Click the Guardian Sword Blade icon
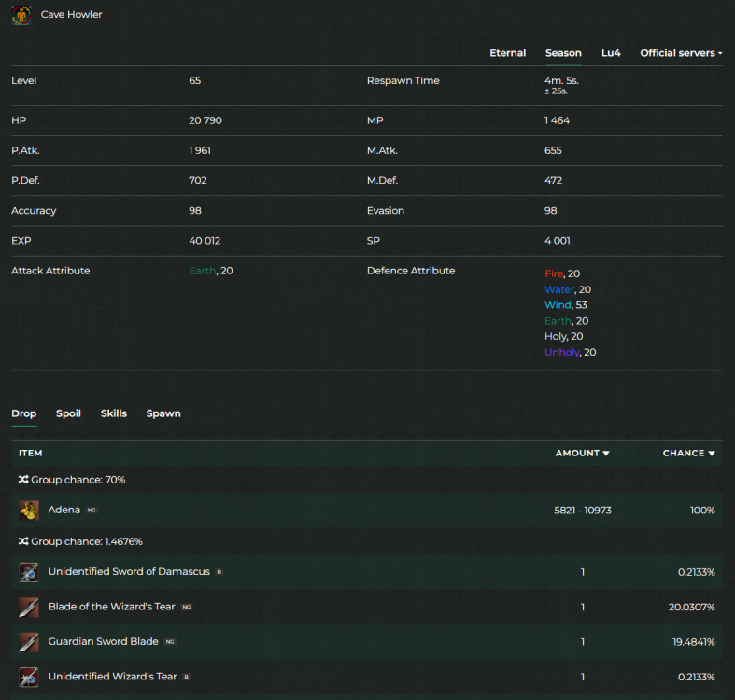This screenshot has height=700, width=735. pyautogui.click(x=29, y=642)
